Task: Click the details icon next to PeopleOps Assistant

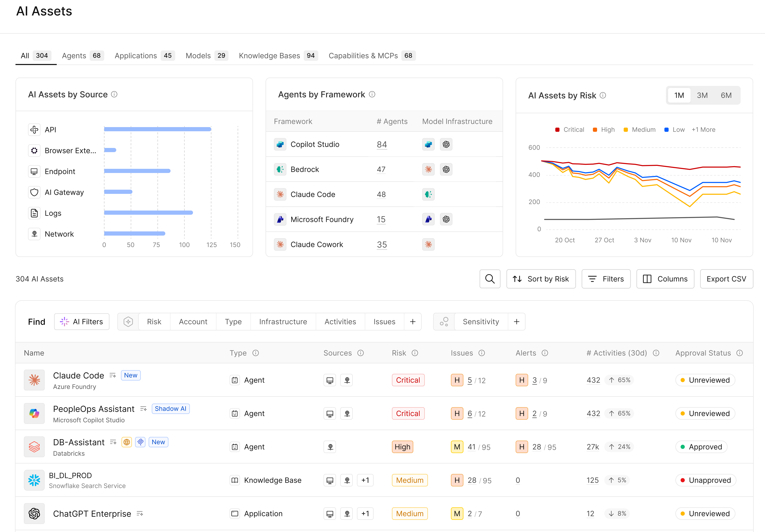Action: [144, 409]
